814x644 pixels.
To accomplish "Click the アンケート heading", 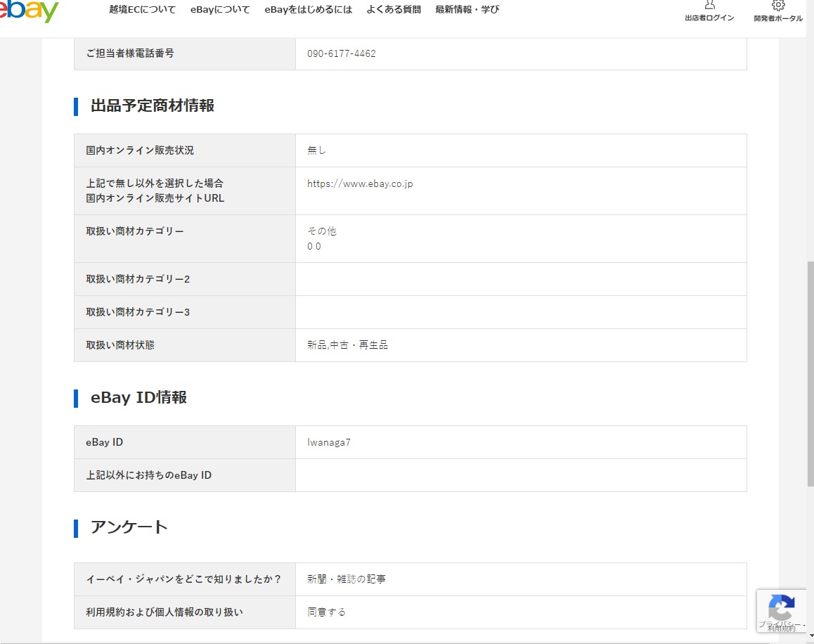I will point(129,527).
